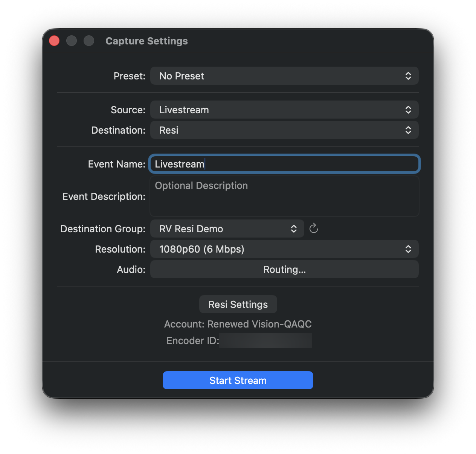Click the Source label
Image resolution: width=476 pixels, height=454 pixels.
coord(128,110)
